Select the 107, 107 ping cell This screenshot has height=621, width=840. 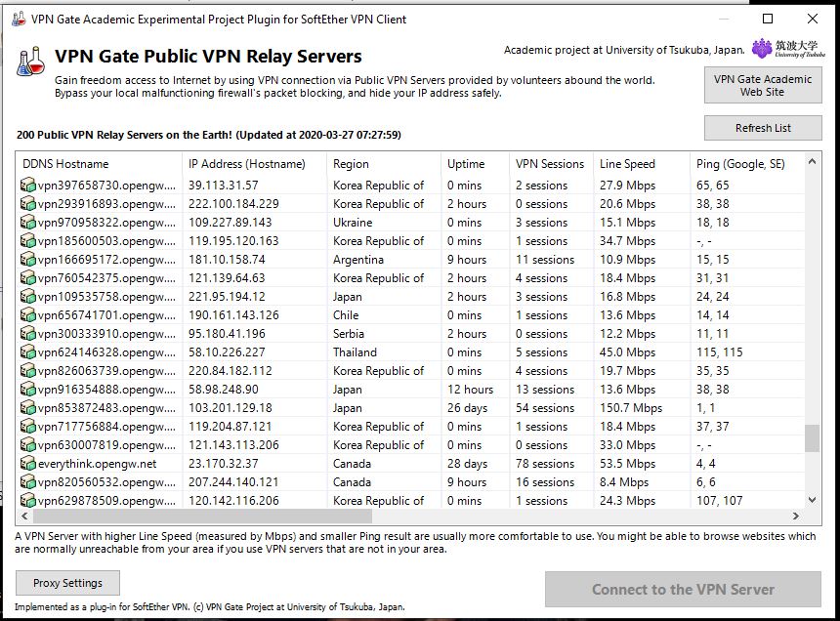pos(720,501)
